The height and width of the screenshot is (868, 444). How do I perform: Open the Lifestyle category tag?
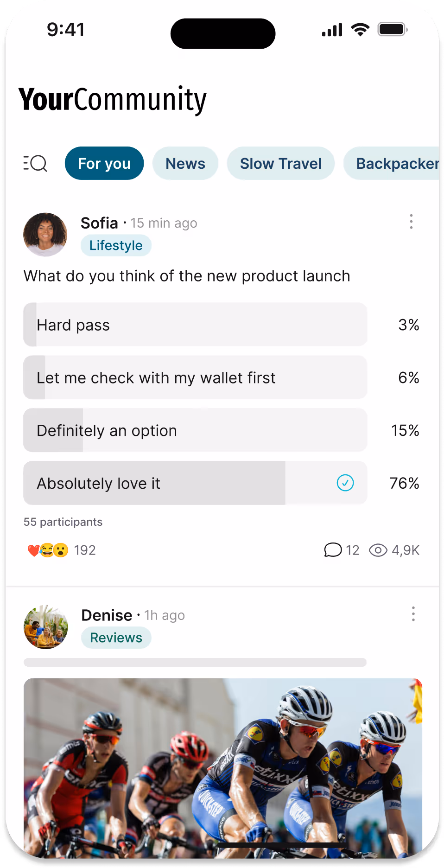(x=116, y=245)
